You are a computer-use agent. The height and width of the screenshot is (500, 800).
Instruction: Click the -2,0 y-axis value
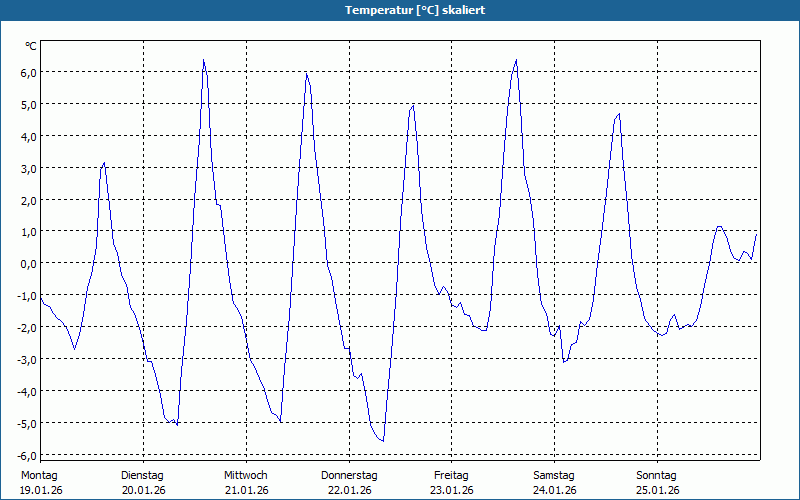pos(27,328)
